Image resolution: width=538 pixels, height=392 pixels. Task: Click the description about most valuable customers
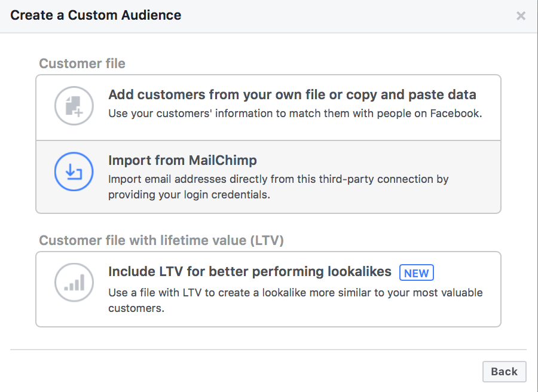click(x=295, y=300)
